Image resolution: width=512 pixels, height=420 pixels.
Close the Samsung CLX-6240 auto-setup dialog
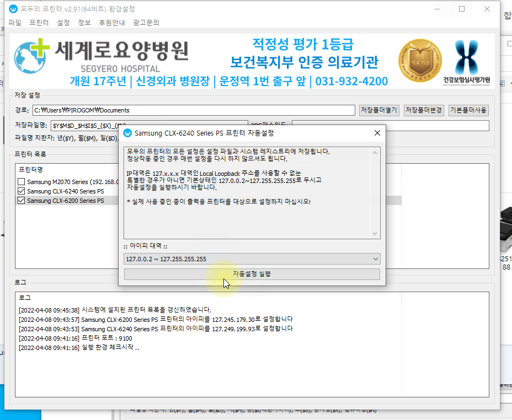[x=377, y=133]
